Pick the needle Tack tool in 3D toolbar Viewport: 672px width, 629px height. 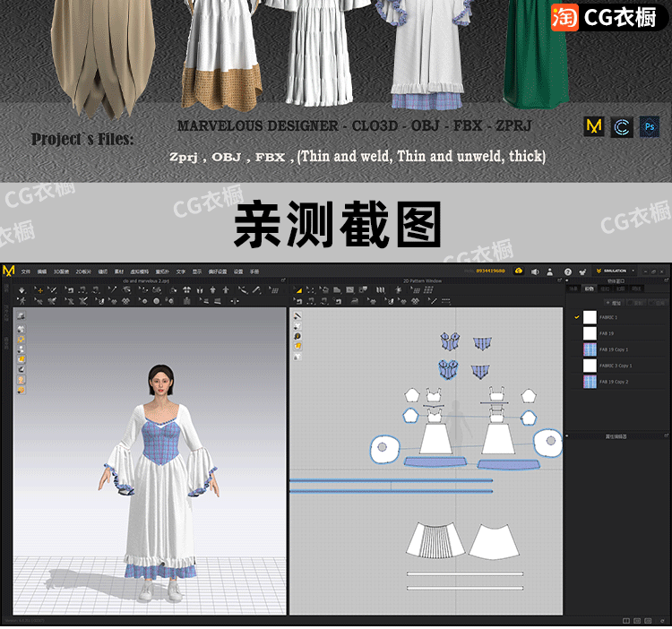pyautogui.click(x=113, y=290)
